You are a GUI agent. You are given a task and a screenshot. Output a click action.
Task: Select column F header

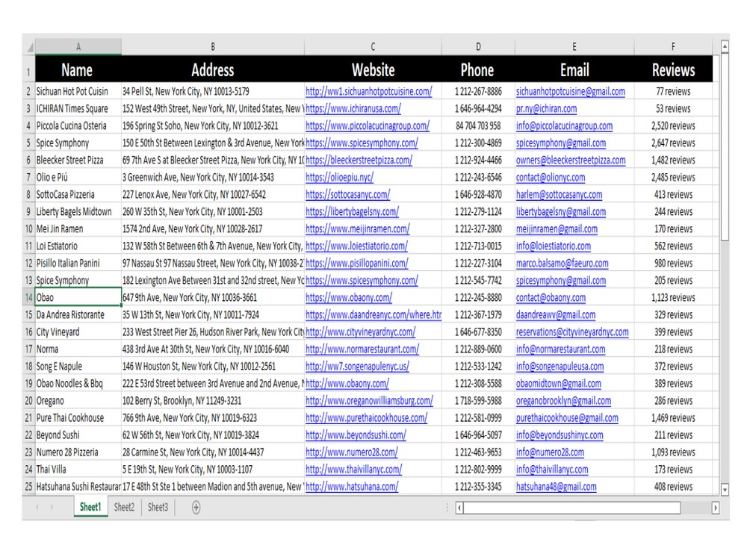673,46
